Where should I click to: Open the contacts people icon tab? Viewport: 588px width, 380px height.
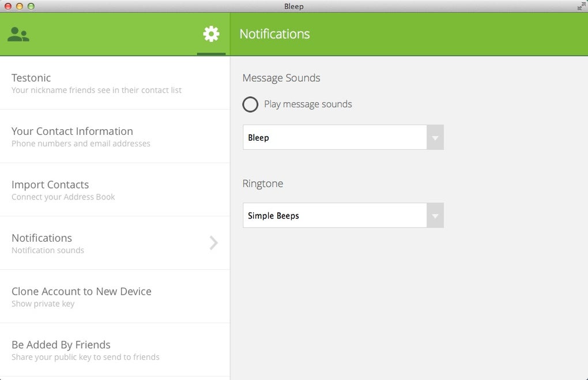pos(18,35)
